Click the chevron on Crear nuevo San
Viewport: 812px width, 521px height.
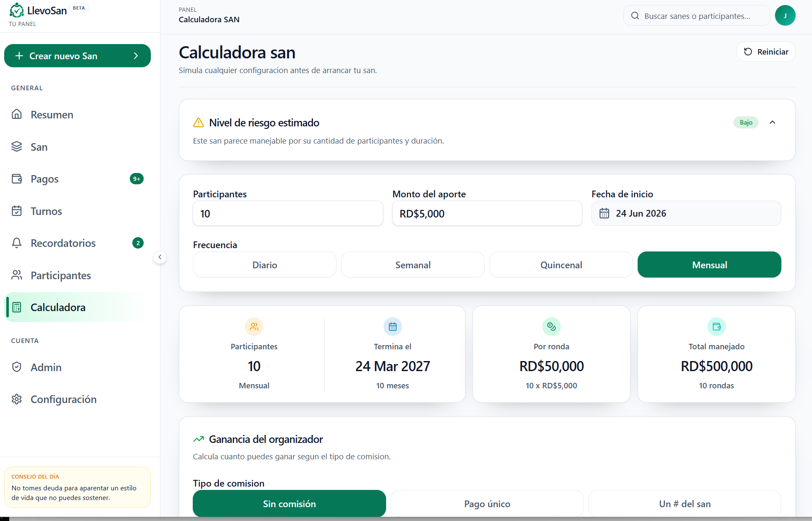pyautogui.click(x=136, y=56)
